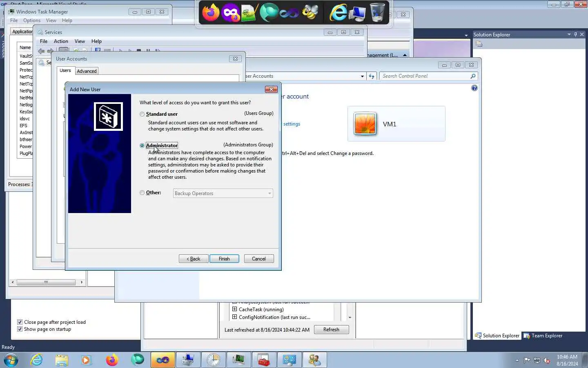The image size is (588, 368).
Task: Expand the ConfigNotification tree node
Action: point(234,317)
